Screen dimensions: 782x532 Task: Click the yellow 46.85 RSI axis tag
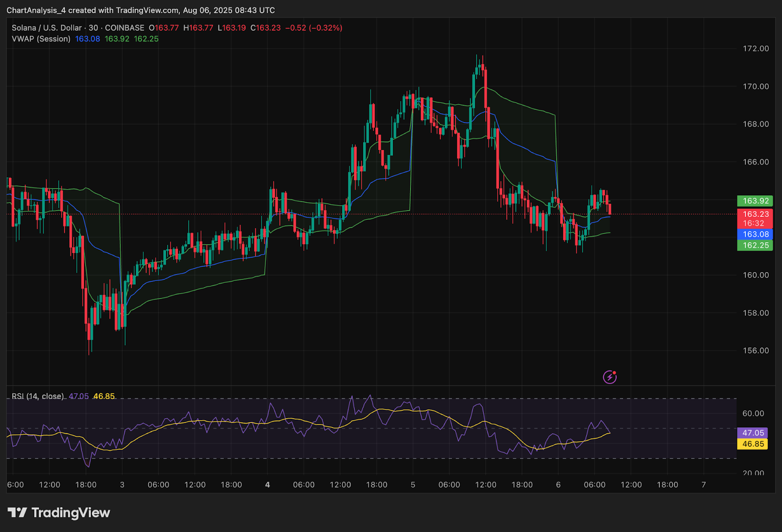[753, 444]
